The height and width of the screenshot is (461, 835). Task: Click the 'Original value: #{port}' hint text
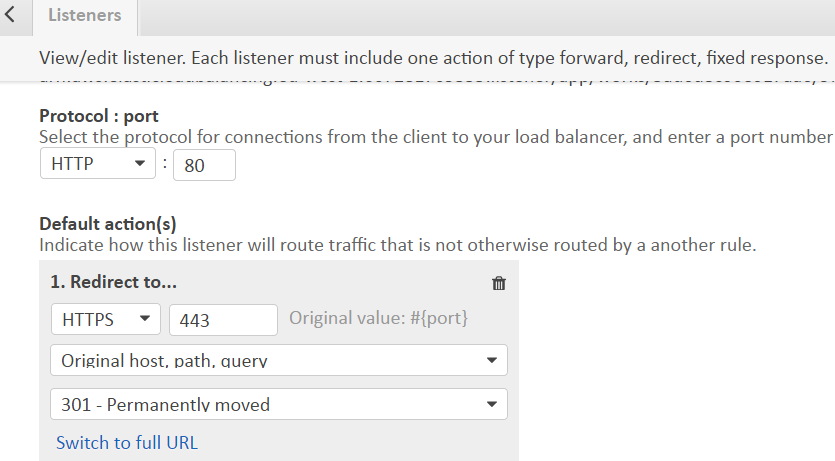379,318
